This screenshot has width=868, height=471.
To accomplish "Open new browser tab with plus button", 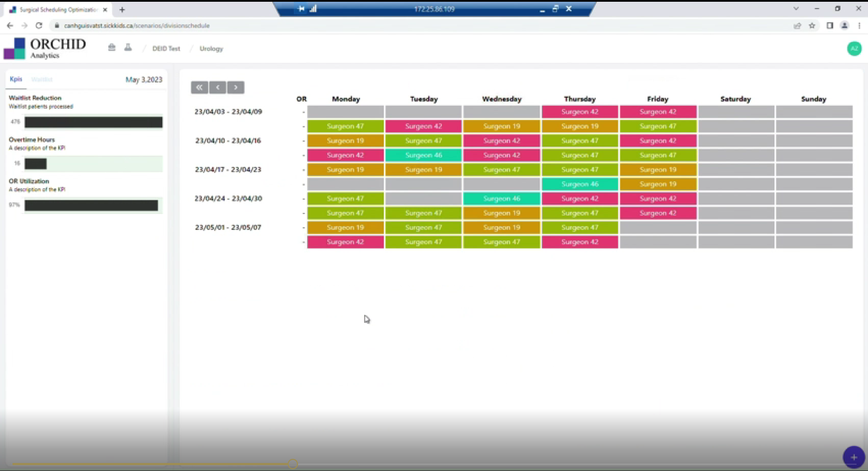I will [122, 10].
